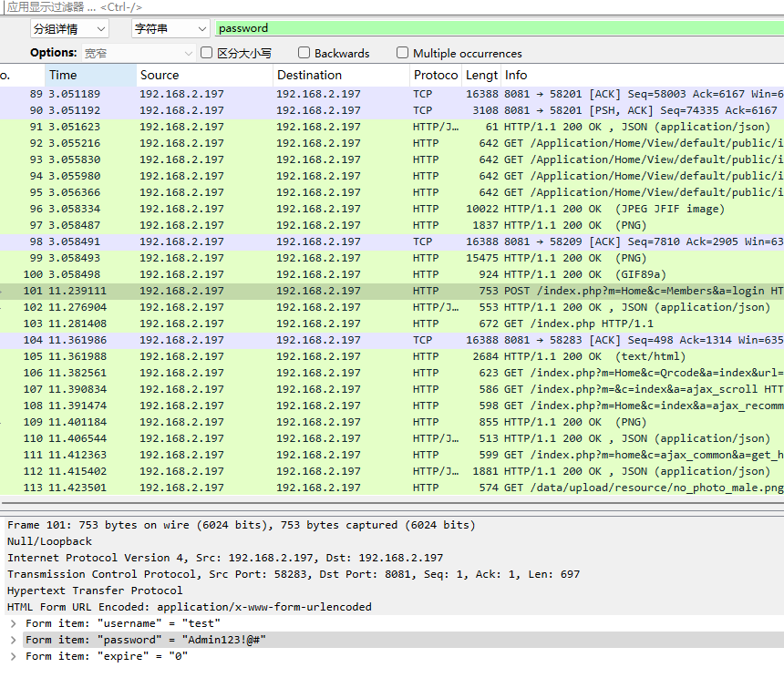This screenshot has width=784, height=678.
Task: Sort by the Source column header
Action: [x=204, y=75]
